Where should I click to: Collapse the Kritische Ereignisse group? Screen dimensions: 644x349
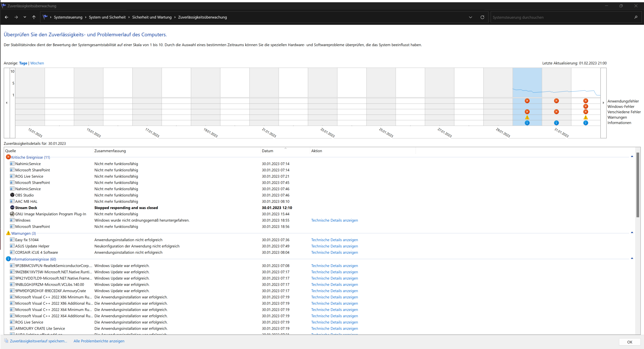[x=632, y=157]
